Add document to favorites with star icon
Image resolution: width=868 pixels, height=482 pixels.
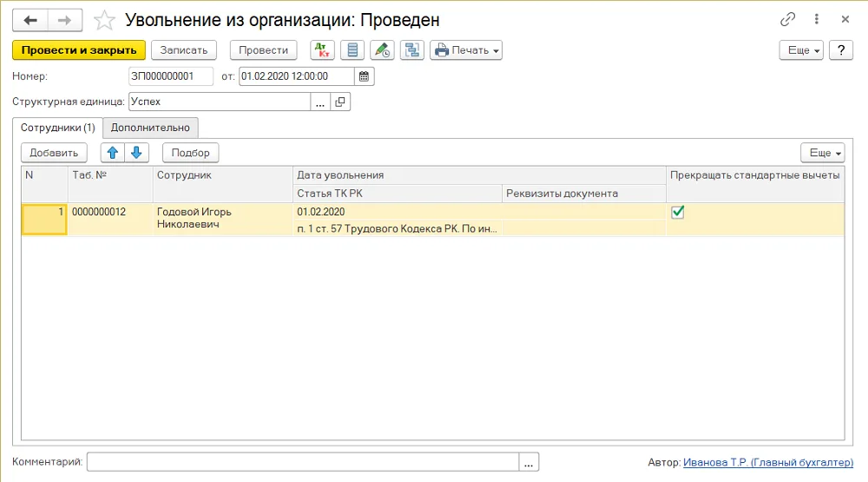tap(104, 21)
